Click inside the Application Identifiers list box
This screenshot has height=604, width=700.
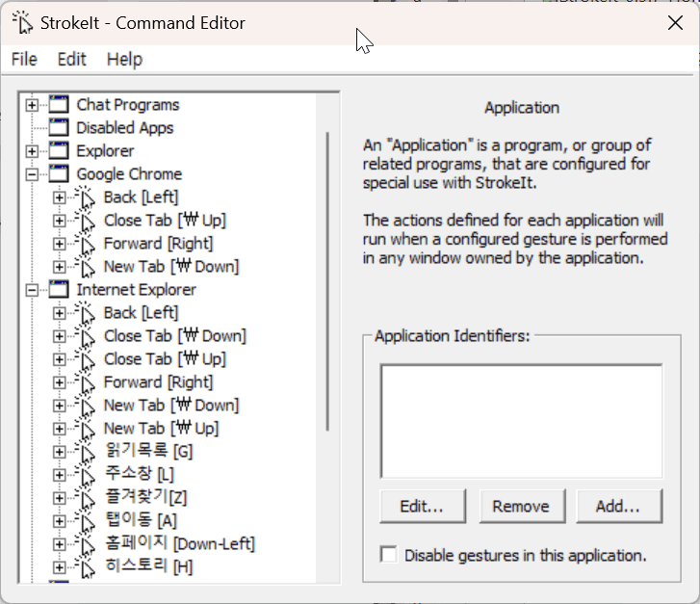(x=522, y=421)
